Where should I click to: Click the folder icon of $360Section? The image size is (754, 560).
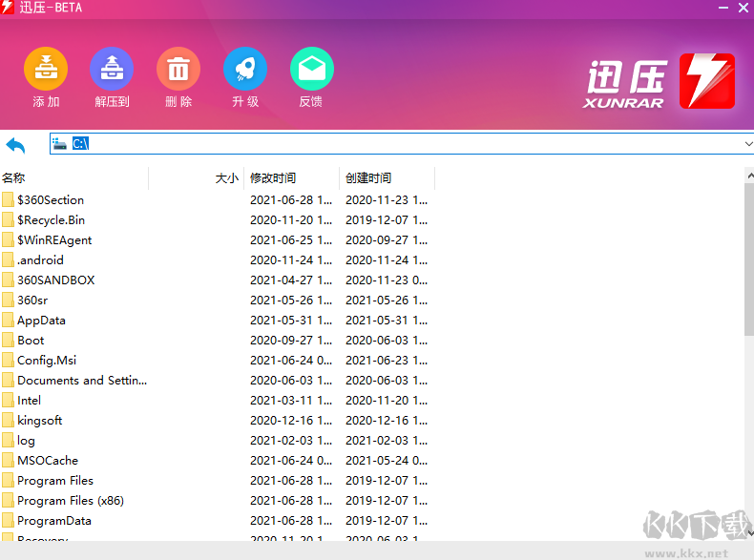pyautogui.click(x=8, y=199)
